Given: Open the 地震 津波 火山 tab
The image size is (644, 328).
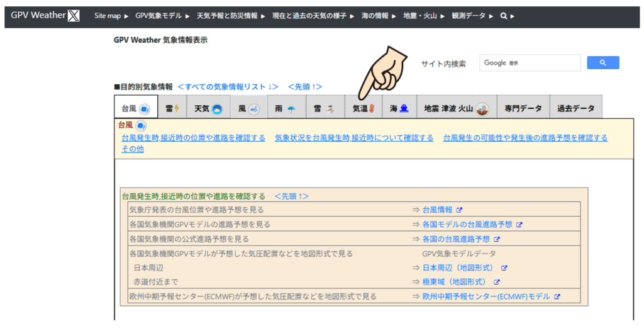Looking at the screenshot, I should [x=456, y=108].
